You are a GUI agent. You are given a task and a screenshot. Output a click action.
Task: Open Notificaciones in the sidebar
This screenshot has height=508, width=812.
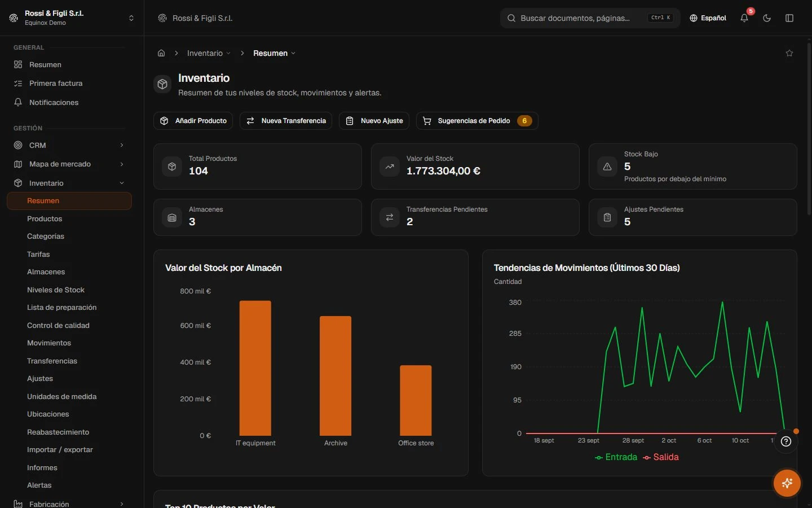click(x=69, y=102)
